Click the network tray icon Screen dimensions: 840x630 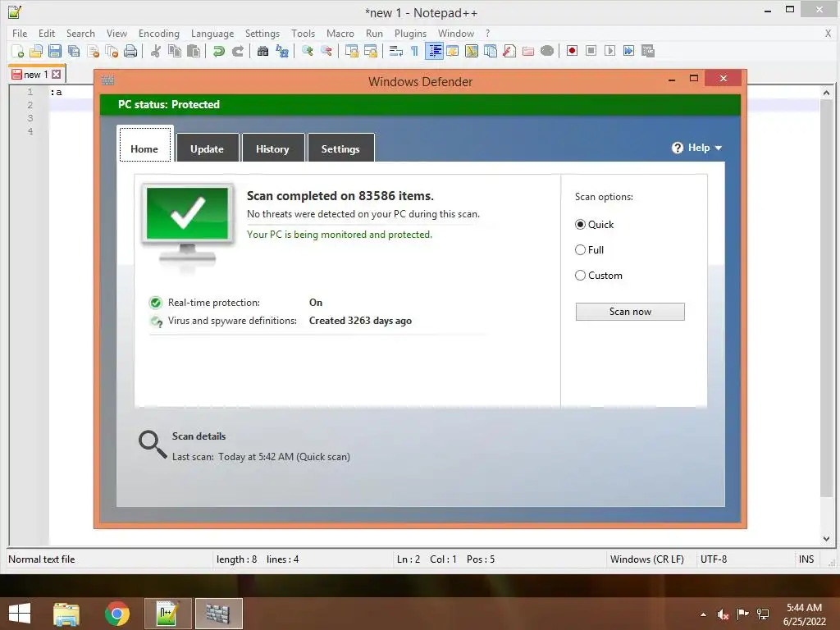762,614
